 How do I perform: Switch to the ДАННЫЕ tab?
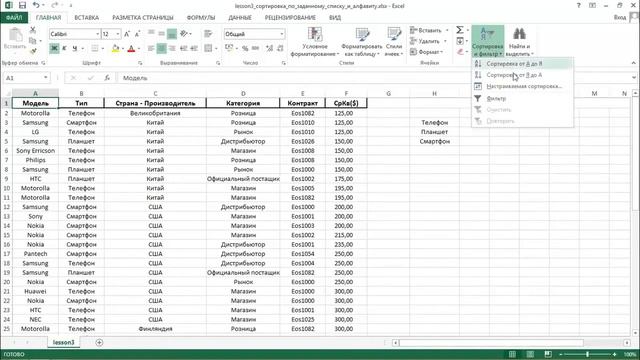[240, 18]
